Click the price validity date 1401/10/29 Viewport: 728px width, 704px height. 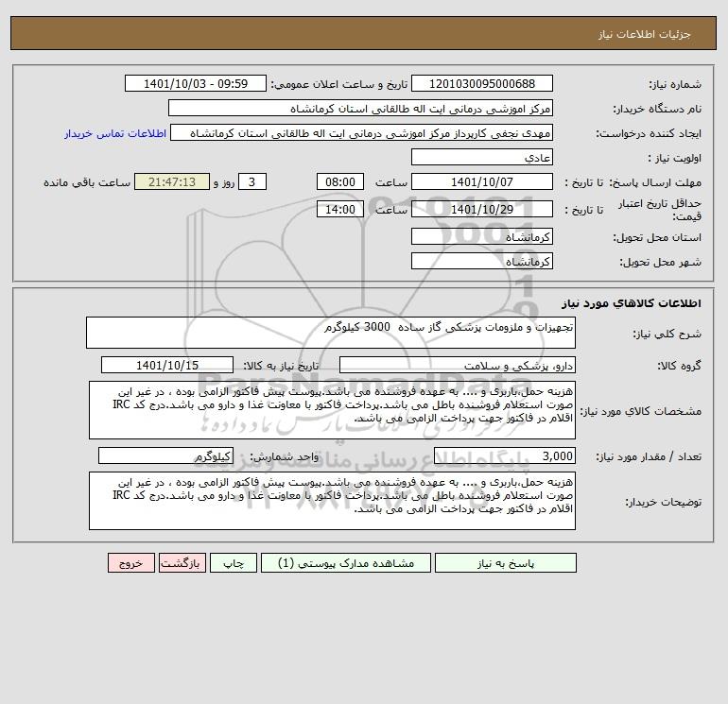pos(482,209)
